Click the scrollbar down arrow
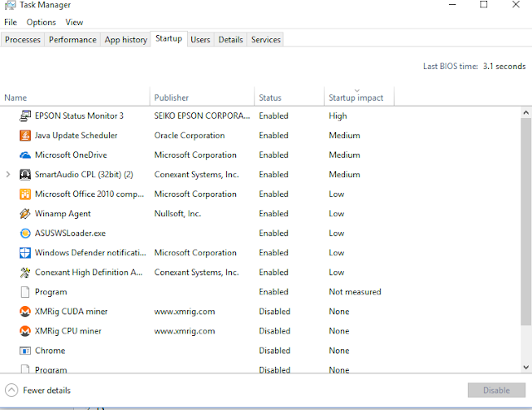The image size is (532, 410). (x=526, y=367)
